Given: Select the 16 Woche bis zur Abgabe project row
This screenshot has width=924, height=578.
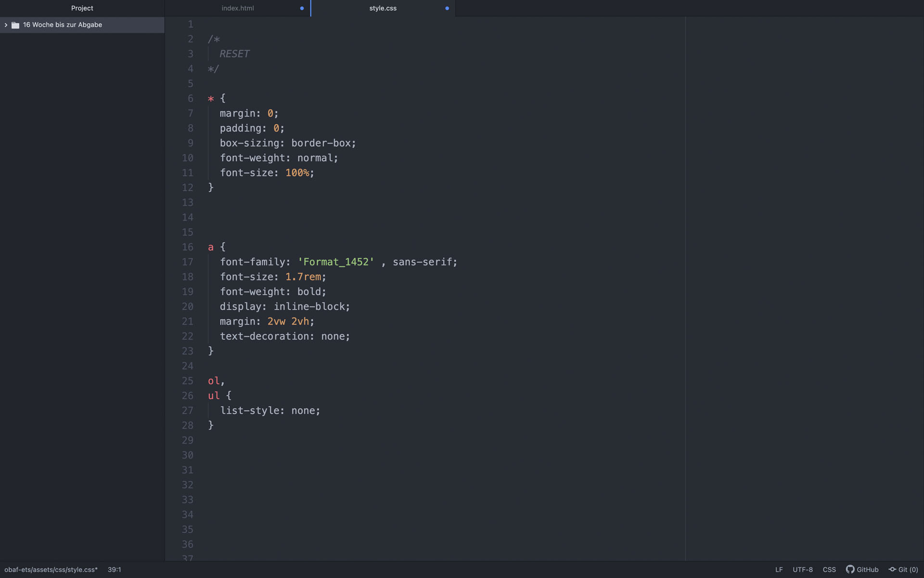Looking at the screenshot, I should (x=82, y=25).
